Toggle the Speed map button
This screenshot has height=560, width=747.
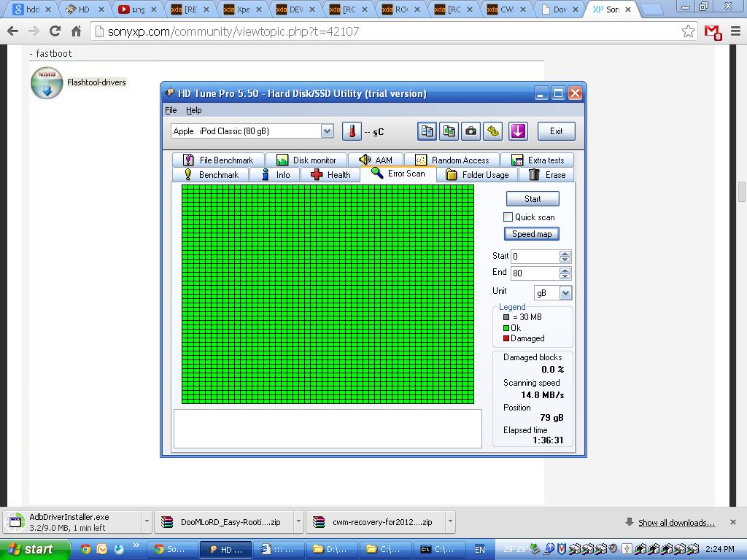[x=532, y=234]
